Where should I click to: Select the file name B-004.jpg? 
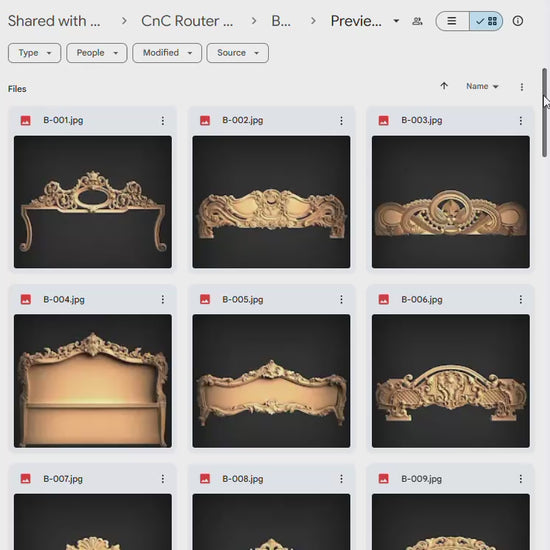64,299
